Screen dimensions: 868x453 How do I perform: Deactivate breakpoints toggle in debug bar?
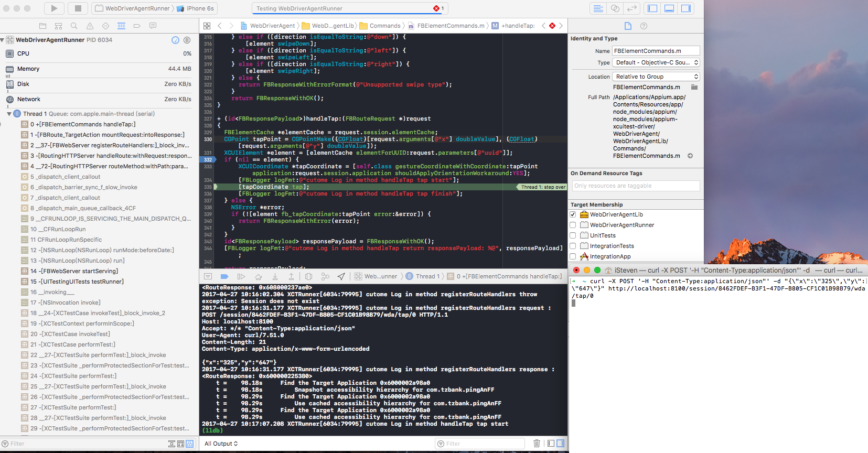coord(224,276)
